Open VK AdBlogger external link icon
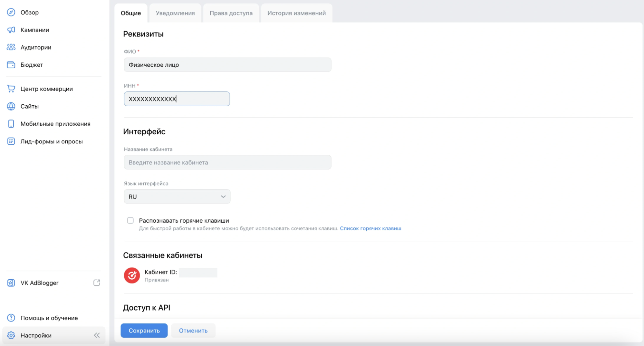The image size is (644, 346). (97, 283)
